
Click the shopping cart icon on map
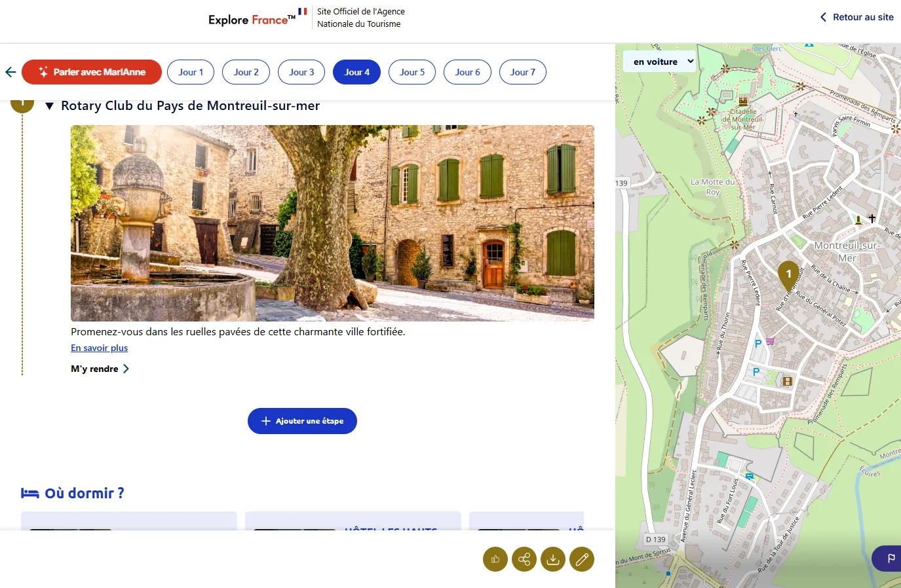[x=771, y=340]
